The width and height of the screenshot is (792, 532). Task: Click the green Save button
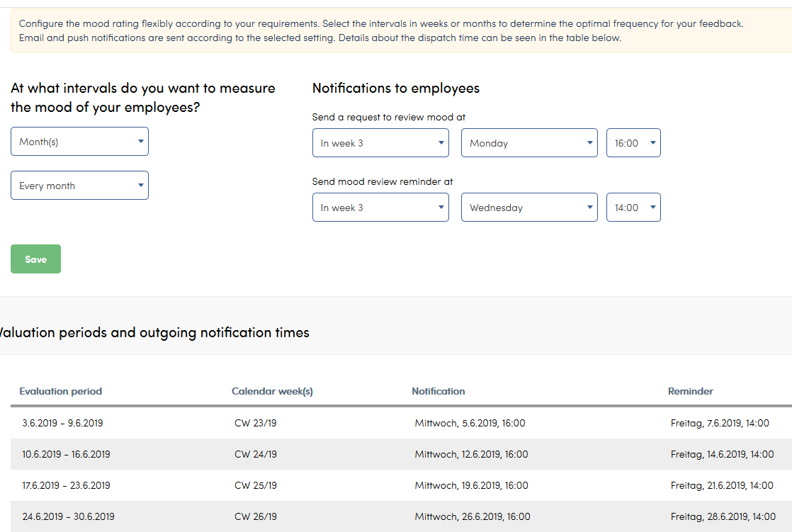(x=36, y=259)
